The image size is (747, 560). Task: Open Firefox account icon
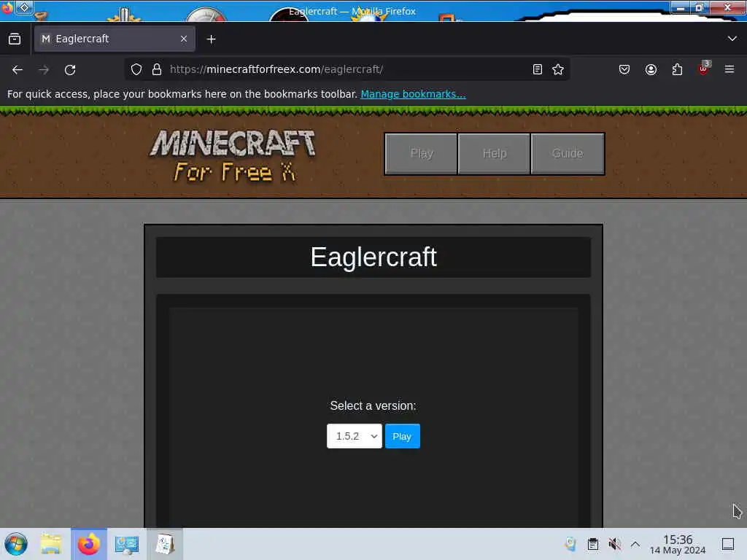pyautogui.click(x=651, y=69)
